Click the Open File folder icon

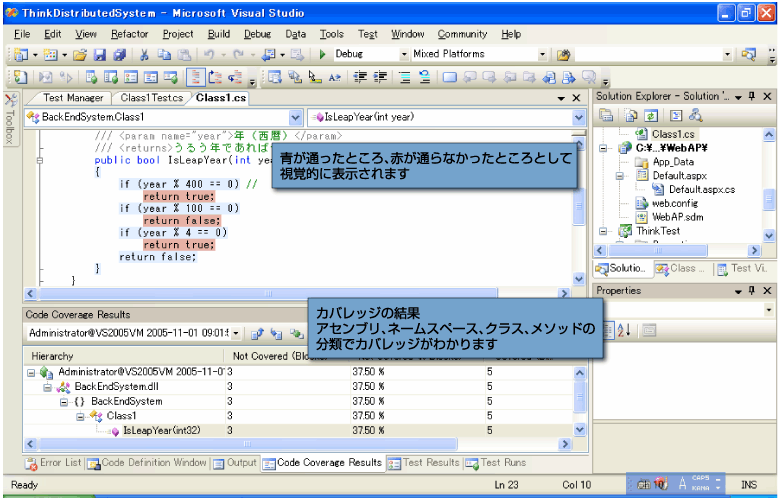(x=80, y=54)
